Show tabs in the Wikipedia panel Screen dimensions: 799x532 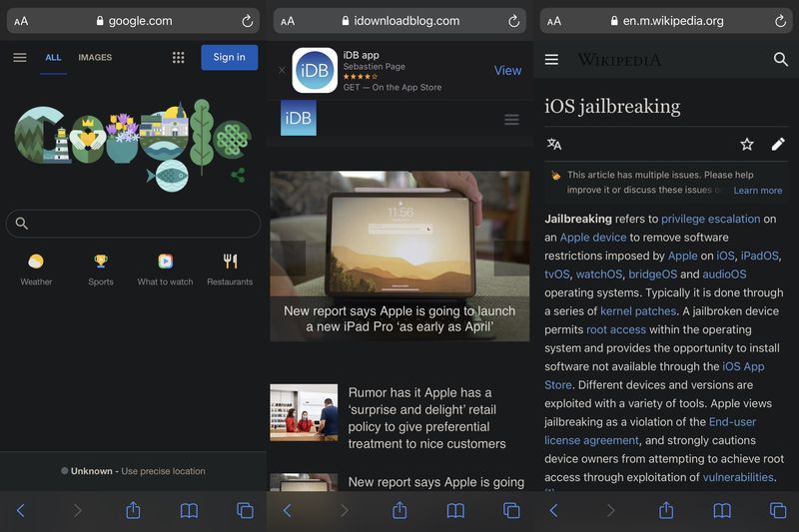pos(778,510)
